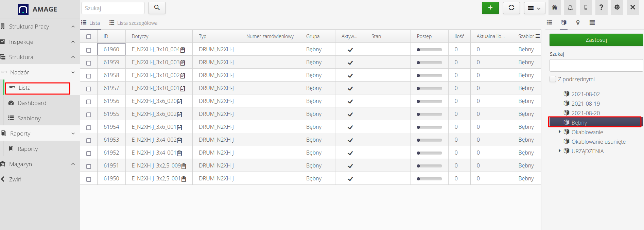Enable the 'Z podrzędnymi' checkbox
The width and height of the screenshot is (644, 230).
[x=553, y=79]
